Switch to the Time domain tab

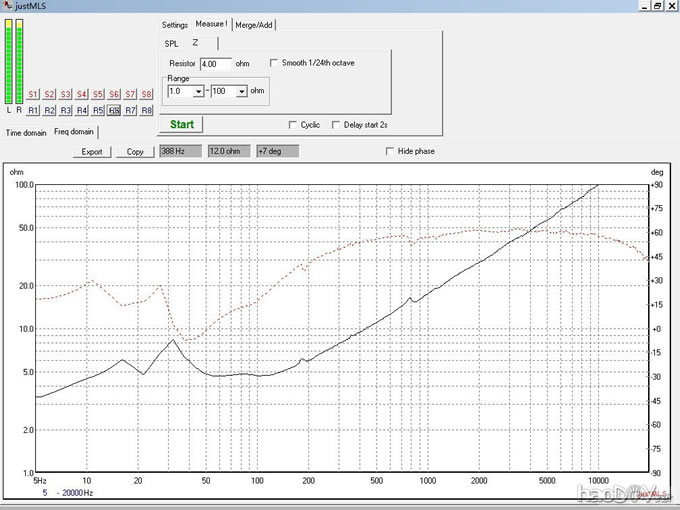click(x=26, y=131)
